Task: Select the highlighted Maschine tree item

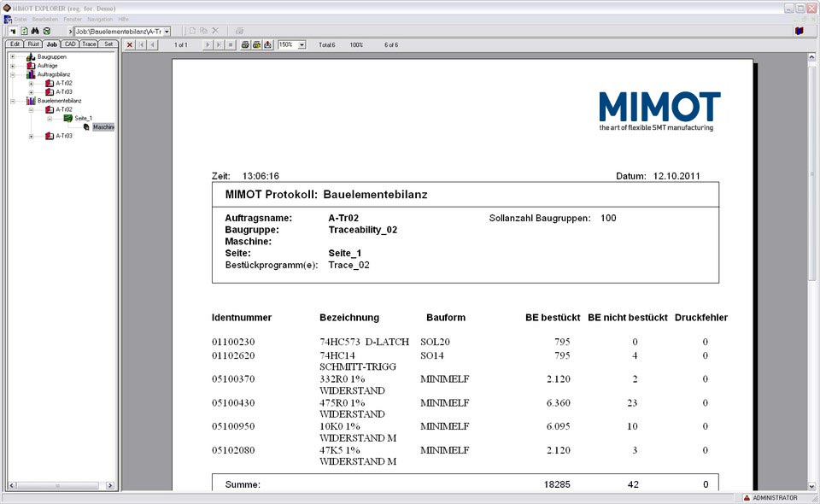Action: click(103, 127)
